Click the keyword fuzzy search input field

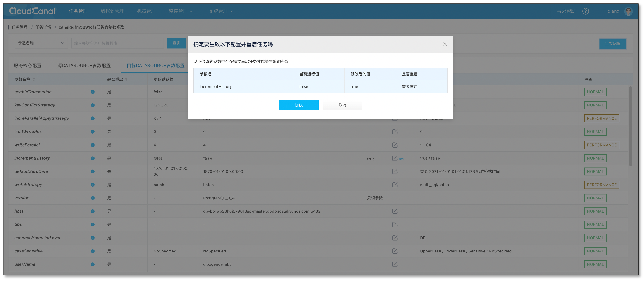117,43
